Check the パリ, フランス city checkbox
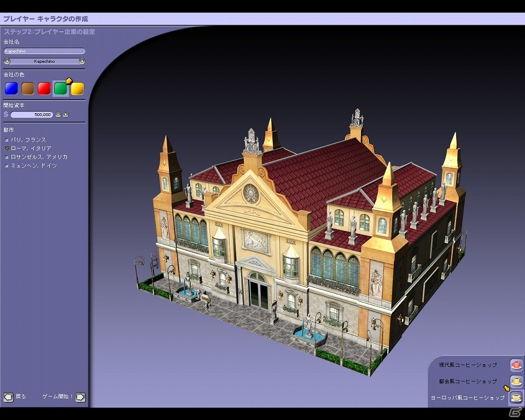Viewport: 525px width, 420px height. pos(7,140)
